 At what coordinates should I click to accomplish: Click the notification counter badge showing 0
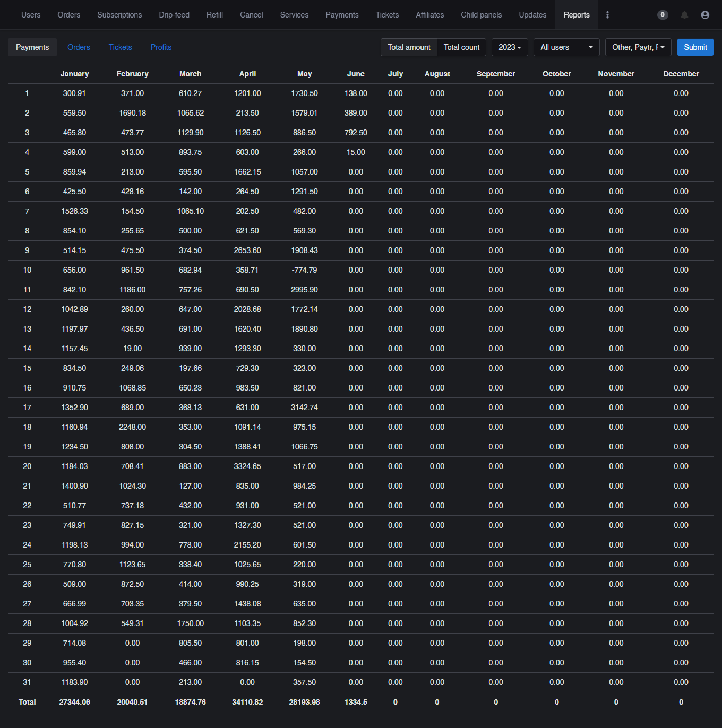click(663, 15)
